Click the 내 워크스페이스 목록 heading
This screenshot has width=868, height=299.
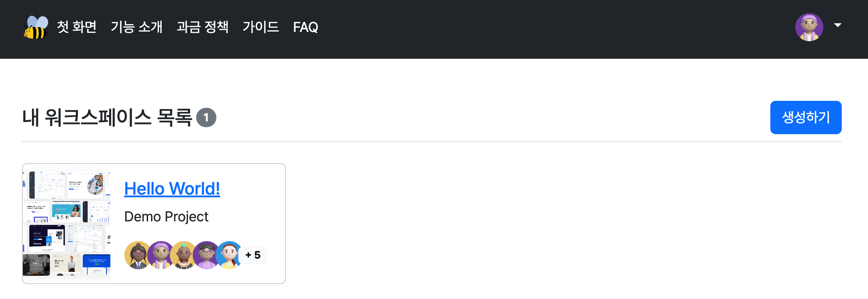point(107,117)
